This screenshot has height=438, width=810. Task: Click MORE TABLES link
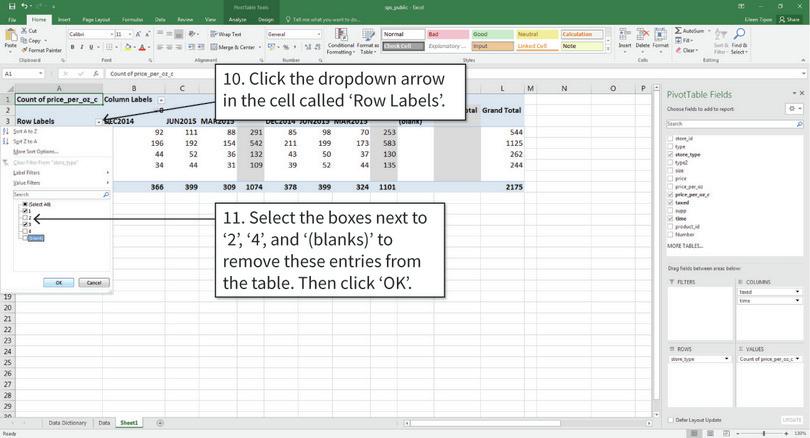685,246
